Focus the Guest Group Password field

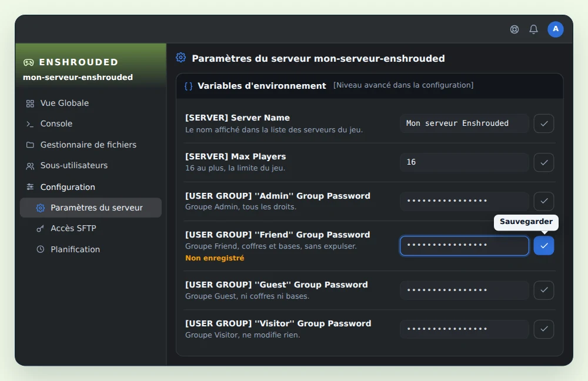tap(465, 290)
